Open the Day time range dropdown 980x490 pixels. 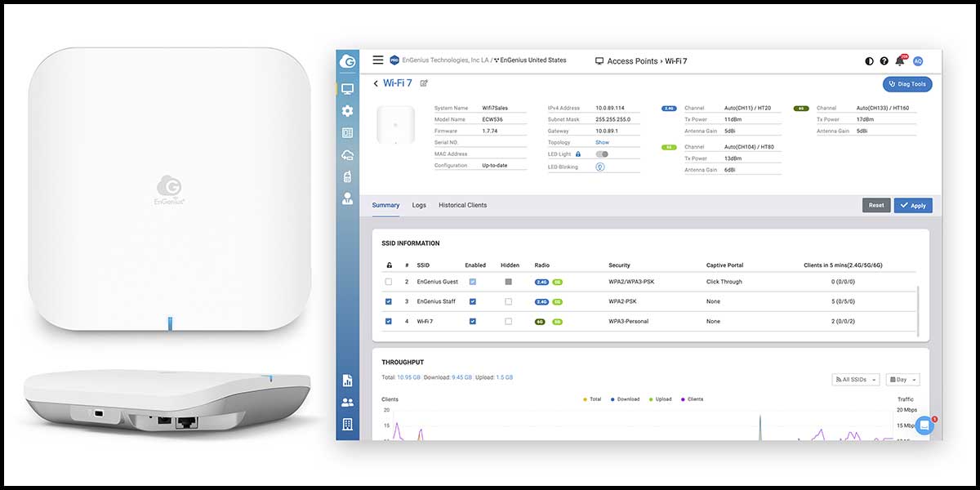[902, 380]
